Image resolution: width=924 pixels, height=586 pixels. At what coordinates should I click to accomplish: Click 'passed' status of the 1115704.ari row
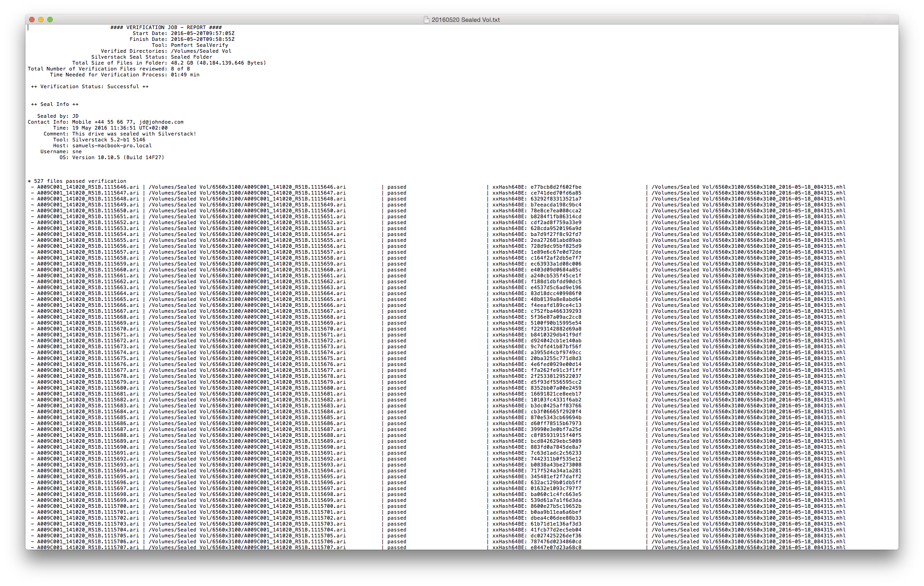pos(397,530)
